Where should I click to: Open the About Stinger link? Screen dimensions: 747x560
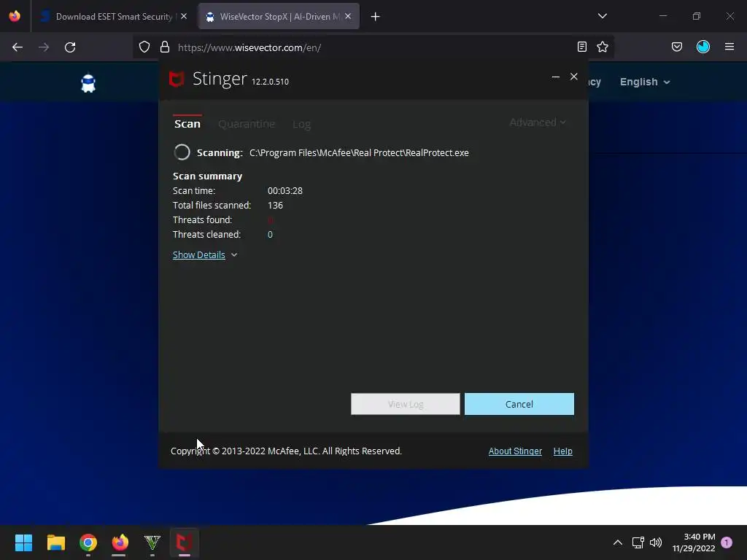pos(515,451)
